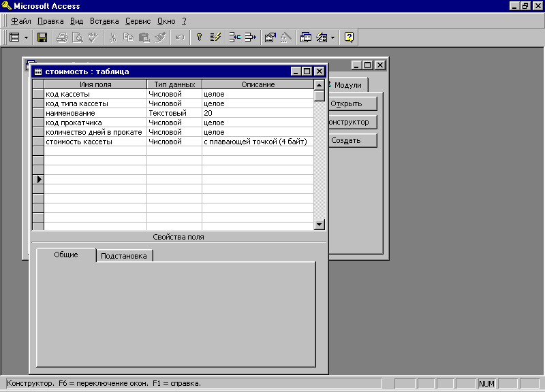Open the View mode toolbar button
This screenshot has width=545, height=392.
pos(14,37)
